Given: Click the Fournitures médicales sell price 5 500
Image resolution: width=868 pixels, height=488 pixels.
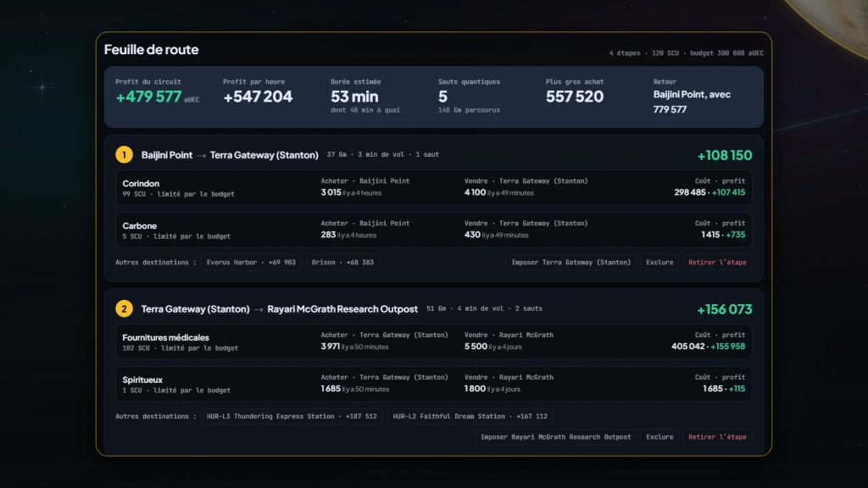Looking at the screenshot, I should (x=476, y=347).
